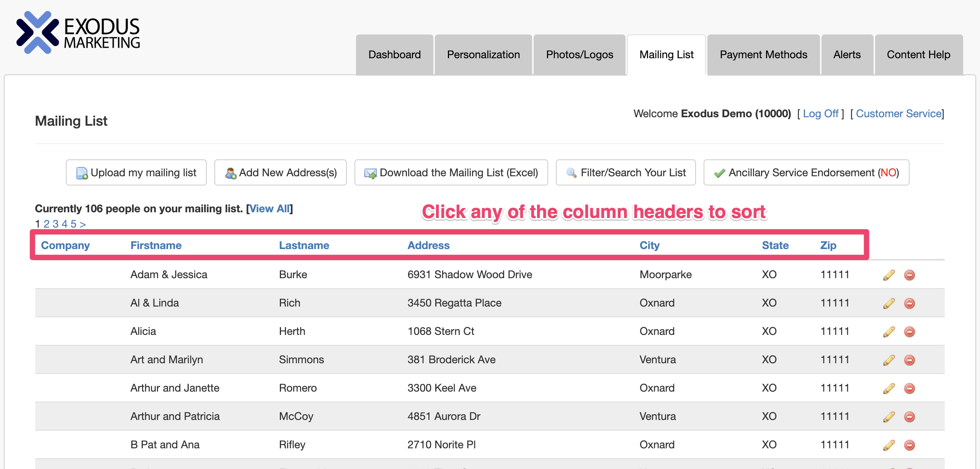Toggle Ancillary Service Endorsement setting
980x469 pixels.
[x=806, y=173]
